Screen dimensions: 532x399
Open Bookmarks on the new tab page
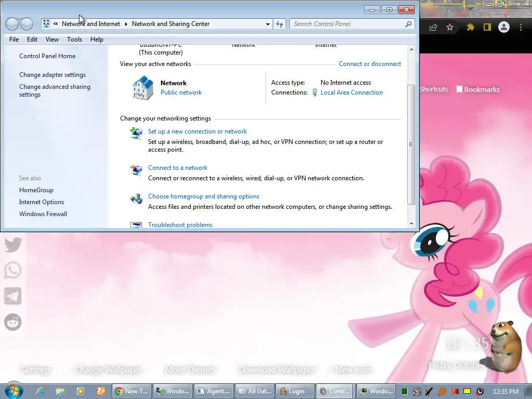click(478, 89)
